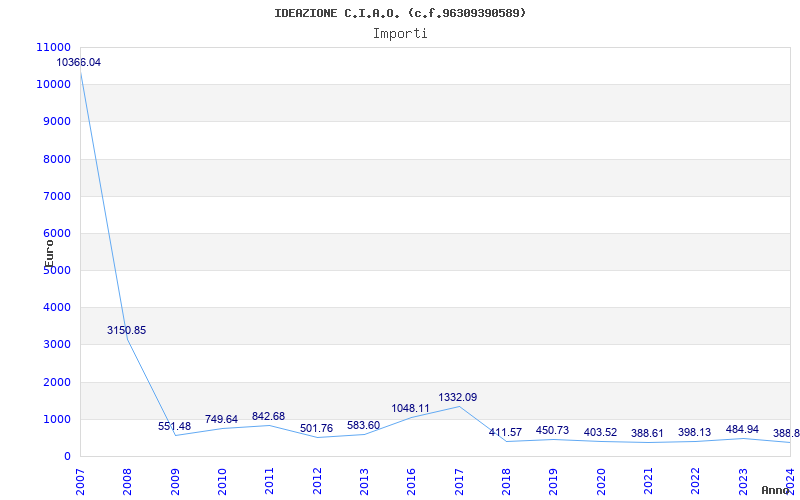
Task: Click x-axis year 2013
Action: pyautogui.click(x=364, y=481)
